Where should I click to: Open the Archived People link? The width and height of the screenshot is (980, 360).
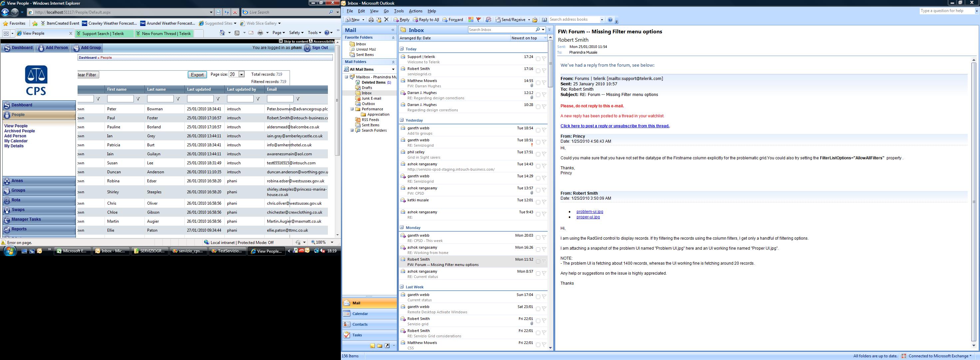(19, 131)
